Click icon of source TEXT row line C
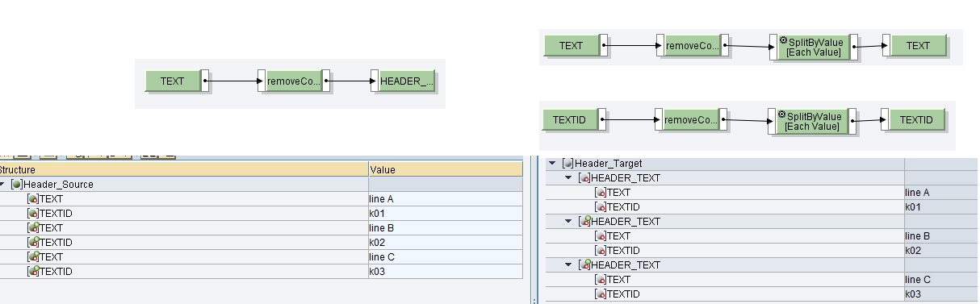 33,257
